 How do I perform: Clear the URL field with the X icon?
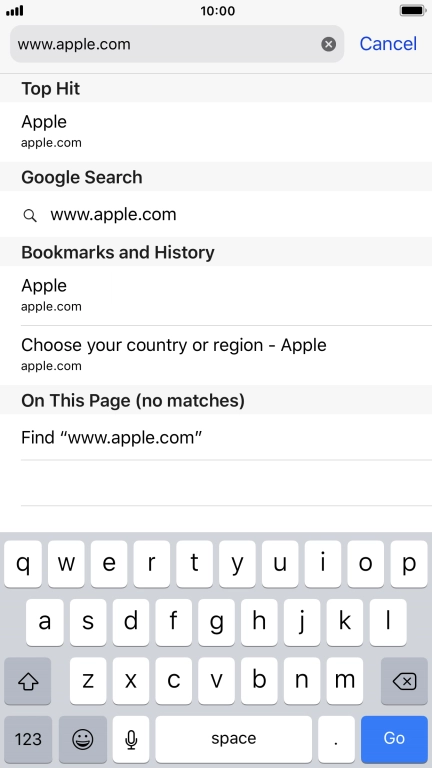329,44
